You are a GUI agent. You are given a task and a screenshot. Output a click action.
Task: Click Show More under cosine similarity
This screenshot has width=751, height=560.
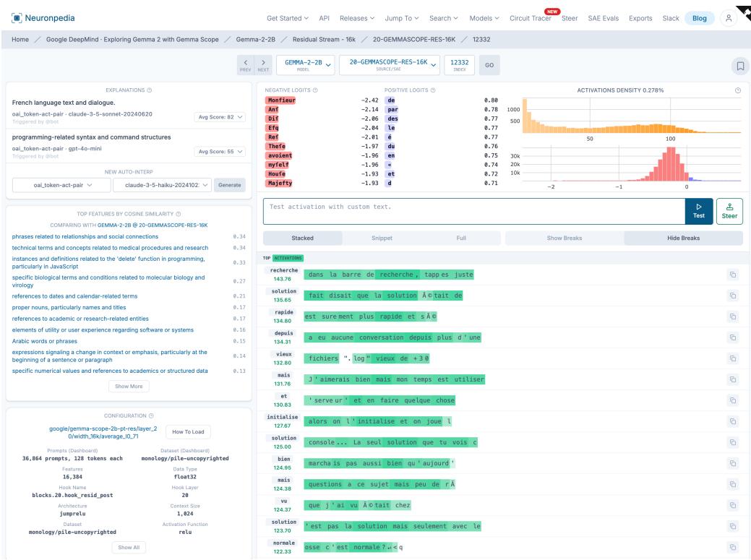click(129, 386)
